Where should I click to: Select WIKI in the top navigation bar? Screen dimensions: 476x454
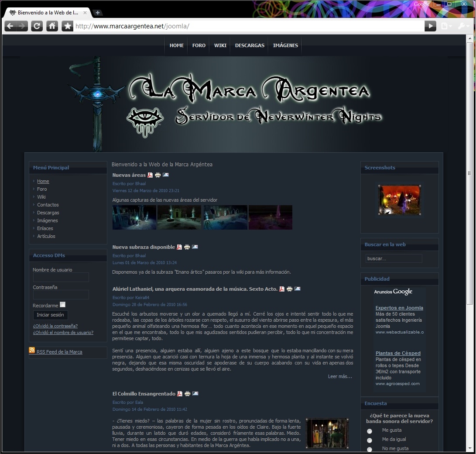(x=220, y=45)
